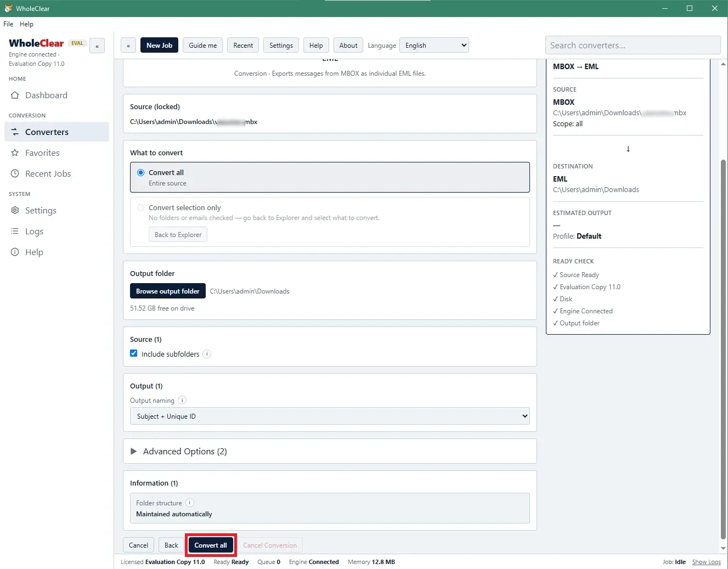Click the Converters arrows icon

click(15, 132)
